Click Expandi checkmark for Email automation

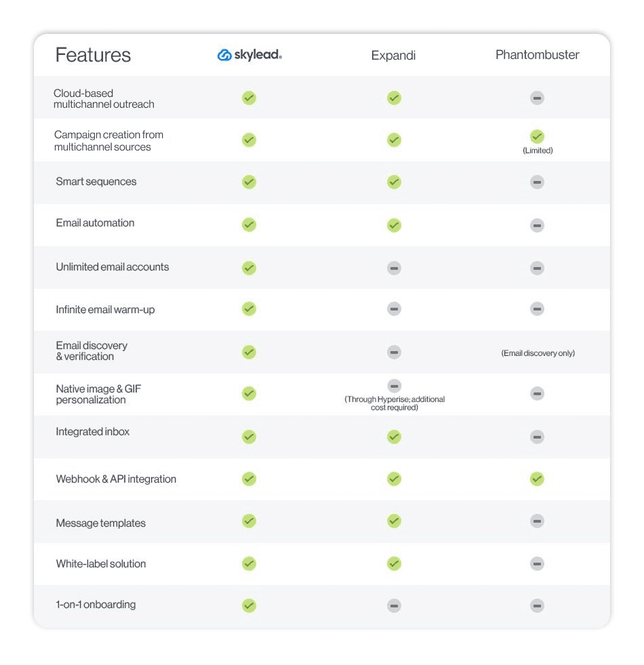click(394, 225)
